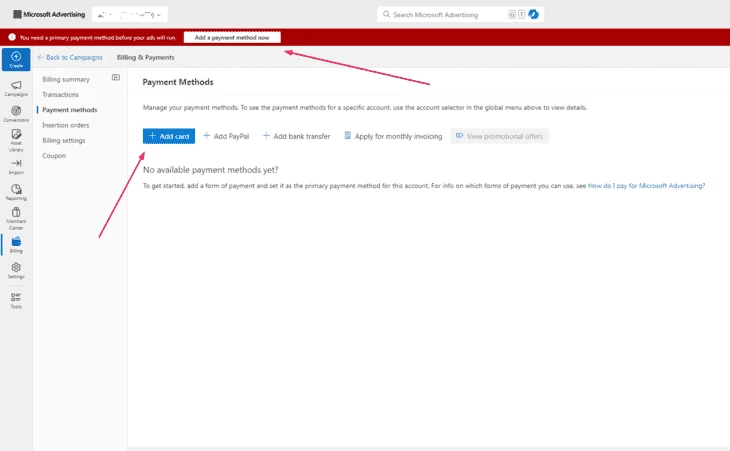Click the blue Add card button
Viewport: 730px width, 451px height.
tap(169, 136)
